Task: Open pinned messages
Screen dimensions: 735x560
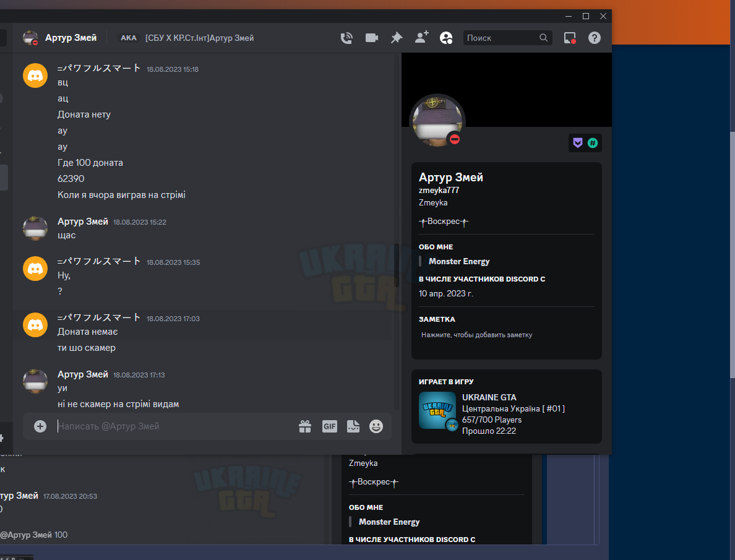Action: click(397, 38)
